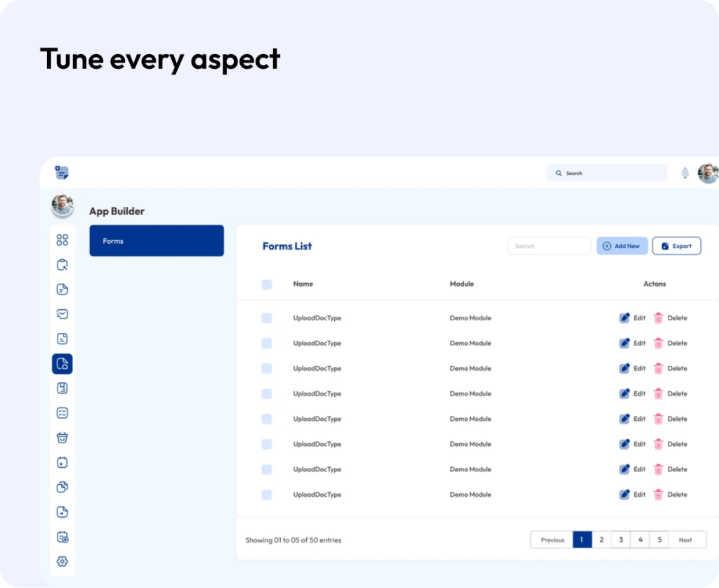
Task: Click the pencil icon in first table row
Action: tap(624, 318)
